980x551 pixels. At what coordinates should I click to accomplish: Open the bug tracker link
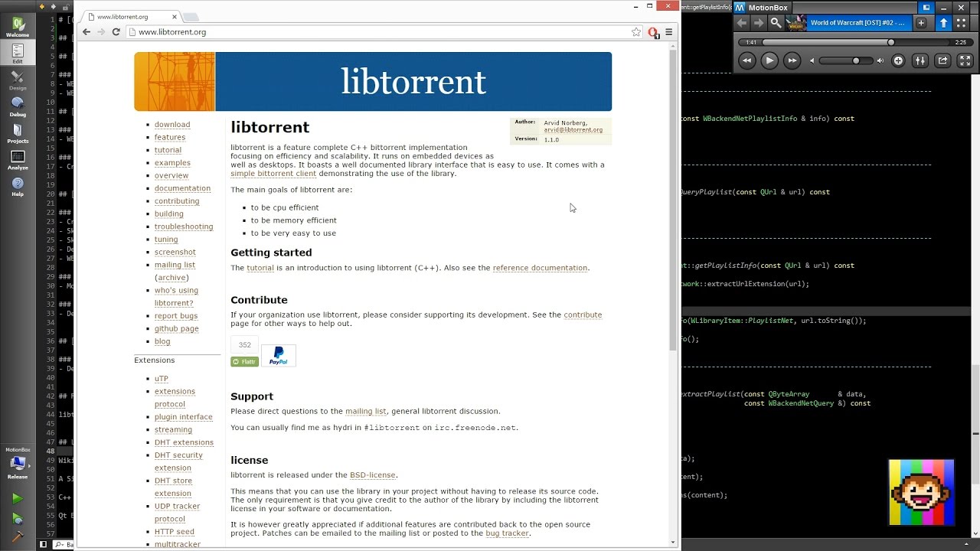[x=507, y=533]
